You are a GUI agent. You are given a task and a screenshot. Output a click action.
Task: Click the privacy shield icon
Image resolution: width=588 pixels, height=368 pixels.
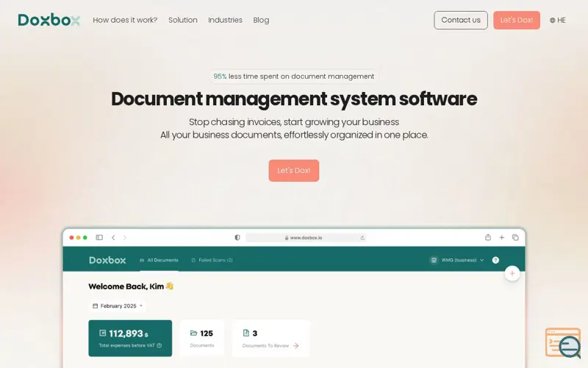(x=237, y=237)
